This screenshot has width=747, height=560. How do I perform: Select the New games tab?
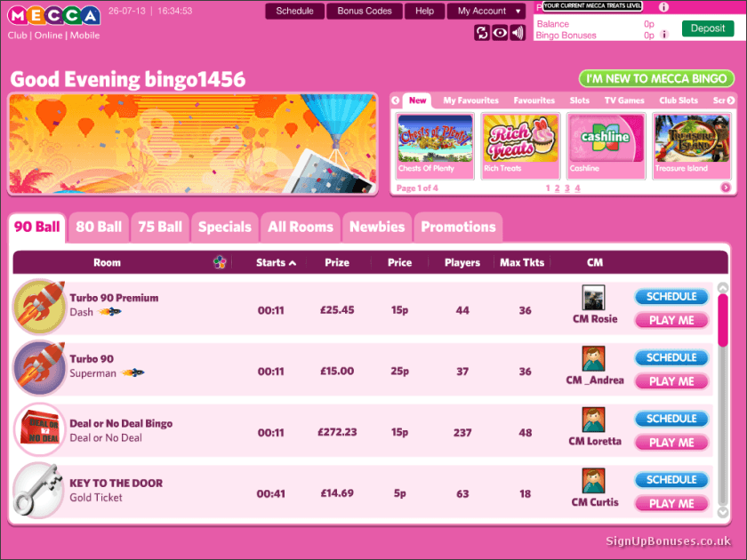click(417, 100)
